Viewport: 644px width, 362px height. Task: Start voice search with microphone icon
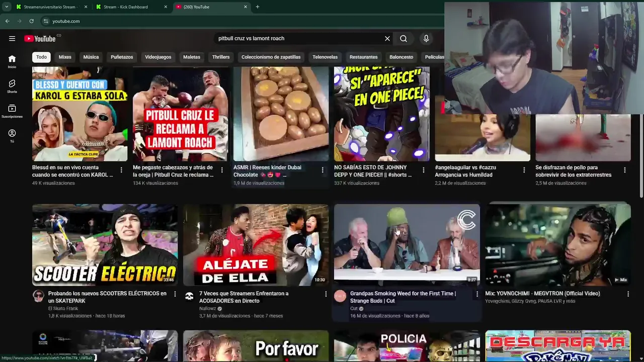tap(426, 39)
